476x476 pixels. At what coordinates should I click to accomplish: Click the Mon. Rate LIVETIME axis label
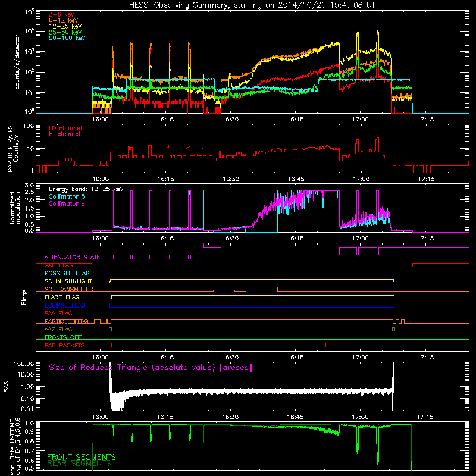[15, 447]
